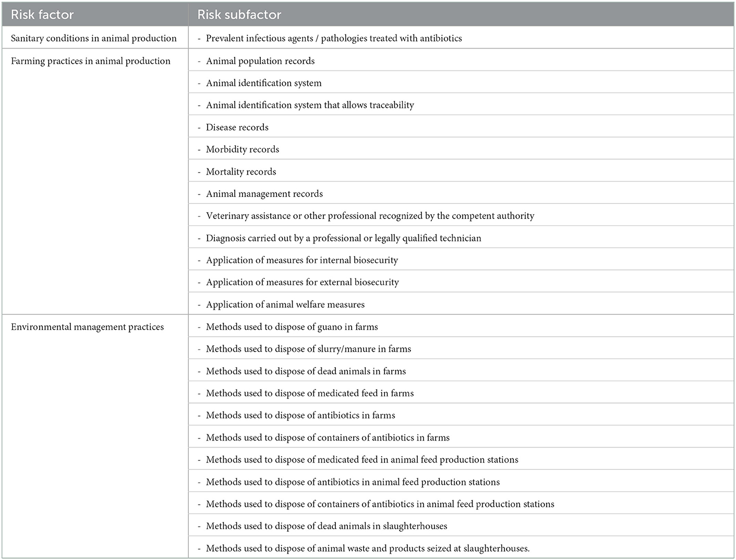The height and width of the screenshot is (560, 736).
Task: Click the 'Risk factor' column header
Action: [95, 15]
